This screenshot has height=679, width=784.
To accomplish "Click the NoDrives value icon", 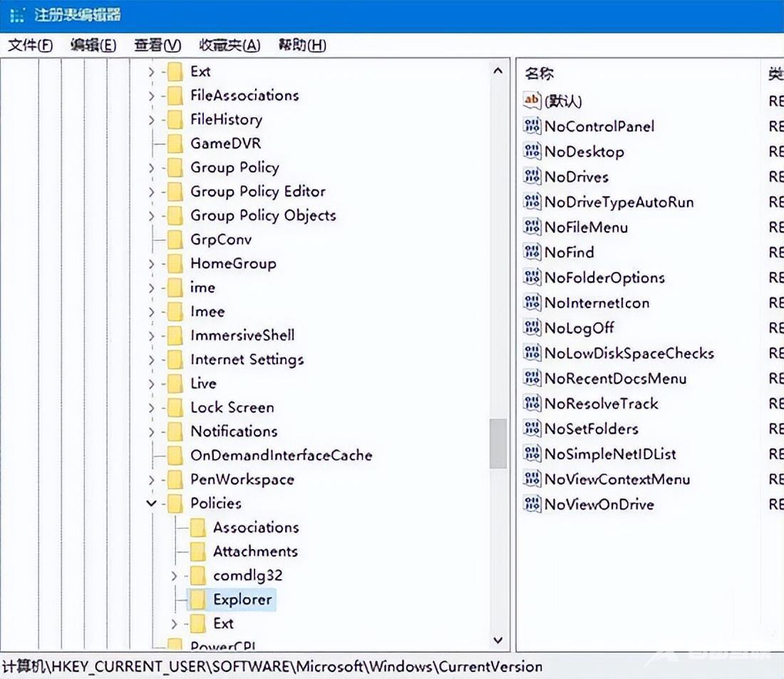I will pos(532,176).
